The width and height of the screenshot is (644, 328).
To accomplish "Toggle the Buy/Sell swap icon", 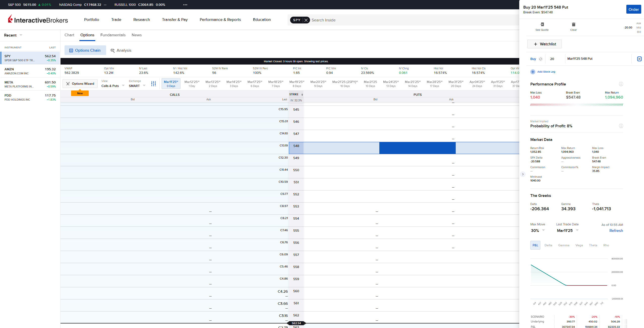I will point(541,59).
